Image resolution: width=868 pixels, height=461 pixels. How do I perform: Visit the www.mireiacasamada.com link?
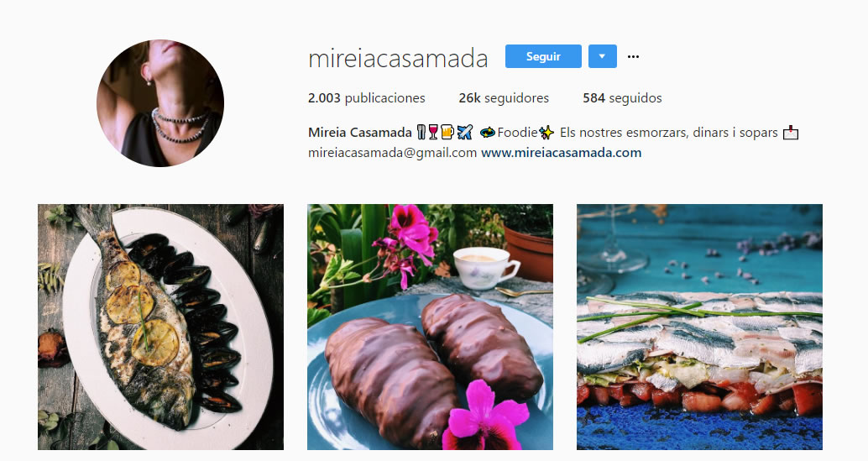pos(561,153)
